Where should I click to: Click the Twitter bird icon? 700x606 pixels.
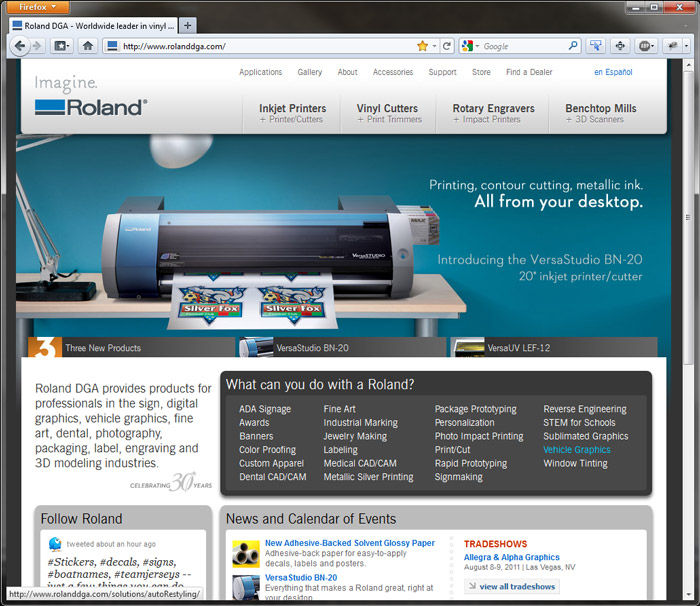coord(55,543)
